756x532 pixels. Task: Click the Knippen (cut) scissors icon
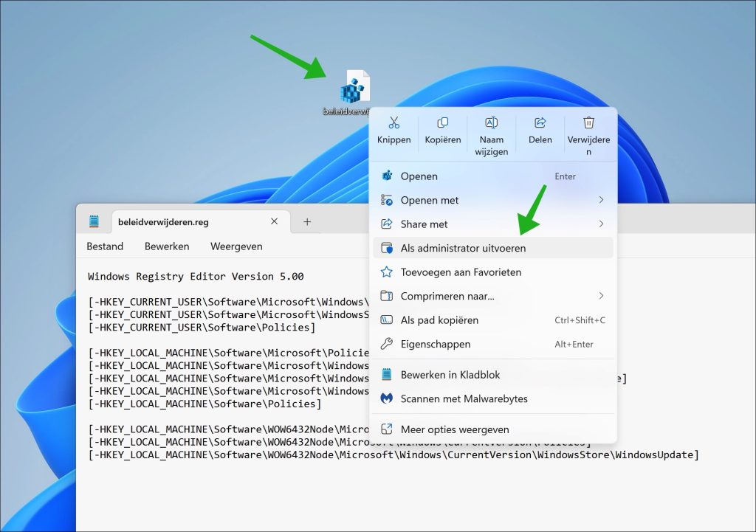click(394, 123)
